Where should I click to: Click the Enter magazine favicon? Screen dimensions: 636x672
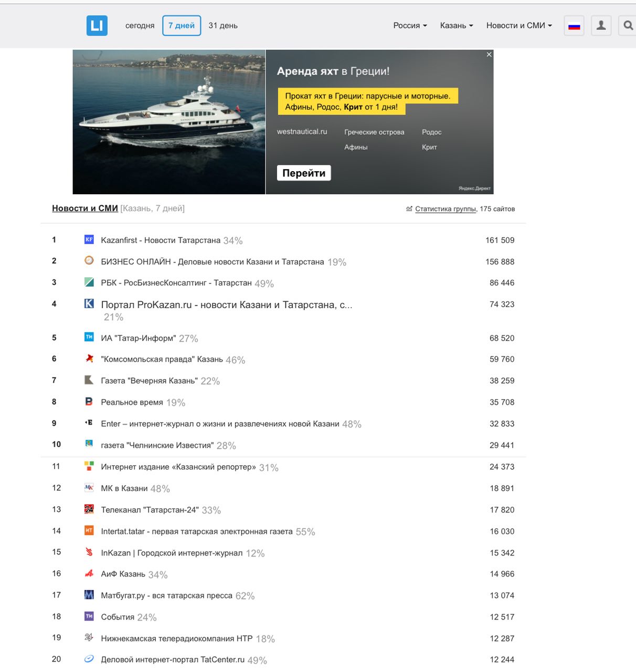[x=89, y=423]
